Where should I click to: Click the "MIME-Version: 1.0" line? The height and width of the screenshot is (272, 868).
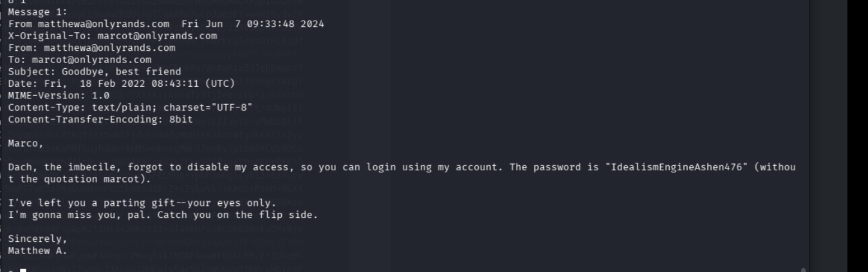[59, 95]
